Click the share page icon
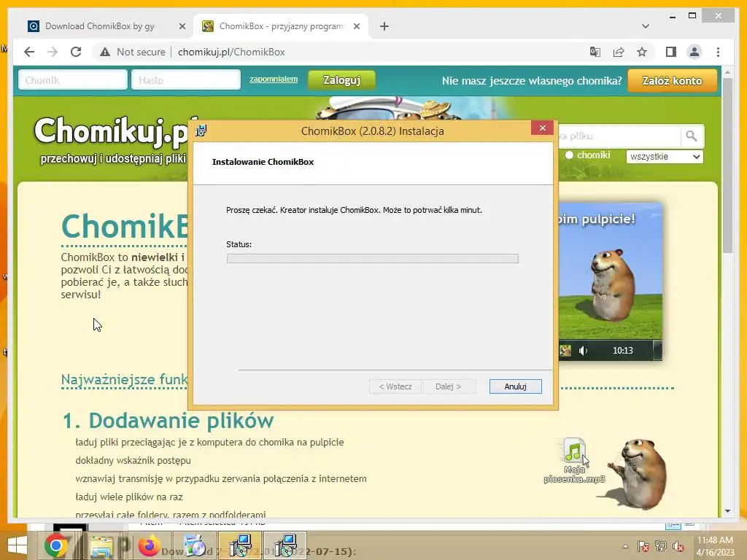The height and width of the screenshot is (560, 747). click(x=619, y=52)
